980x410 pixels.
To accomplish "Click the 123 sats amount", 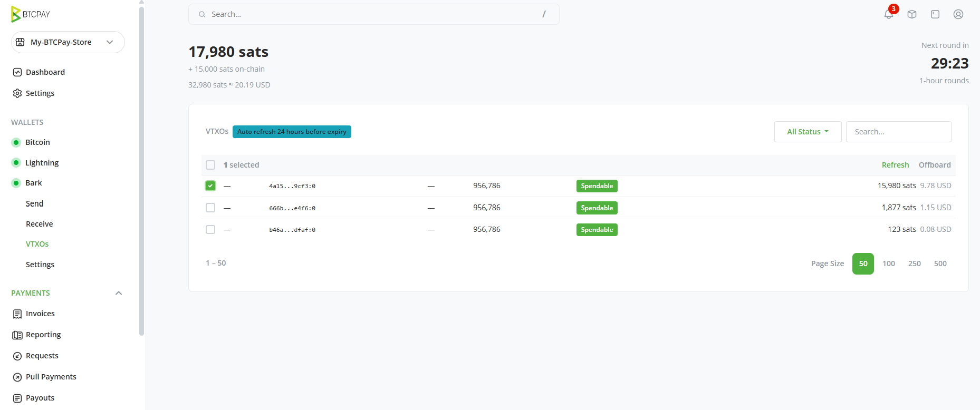I will pos(902,229).
